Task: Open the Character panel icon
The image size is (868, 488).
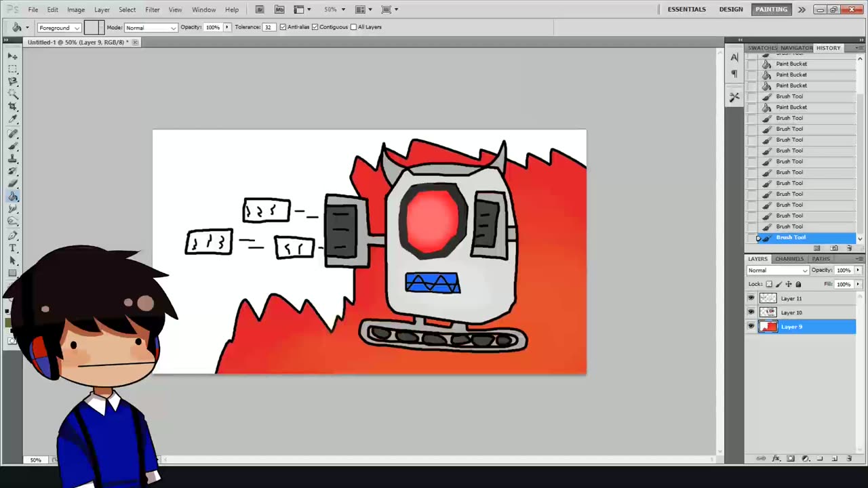Action: tap(734, 58)
